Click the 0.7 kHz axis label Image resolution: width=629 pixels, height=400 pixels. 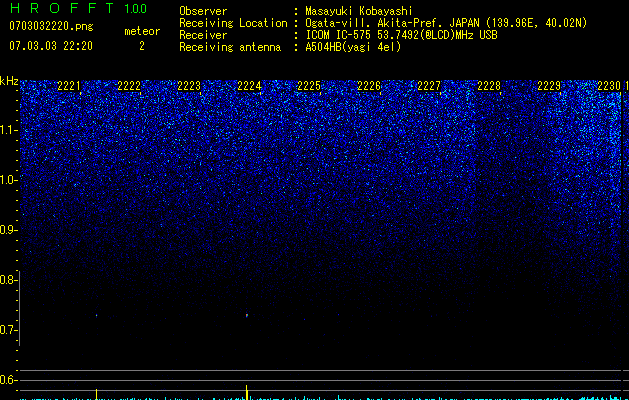pos(8,330)
